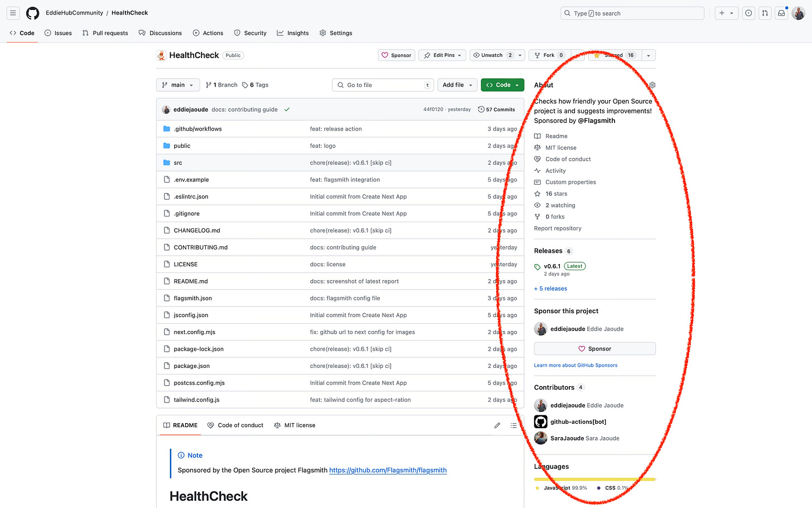This screenshot has height=508, width=812.
Task: Toggle the Starred button
Action: [x=614, y=55]
